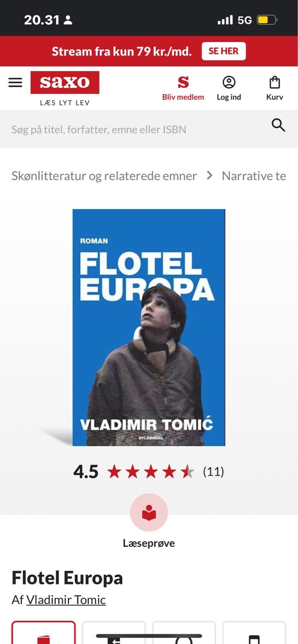The height and width of the screenshot is (644, 298).
Task: Select the red book format option
Action: 43,632
